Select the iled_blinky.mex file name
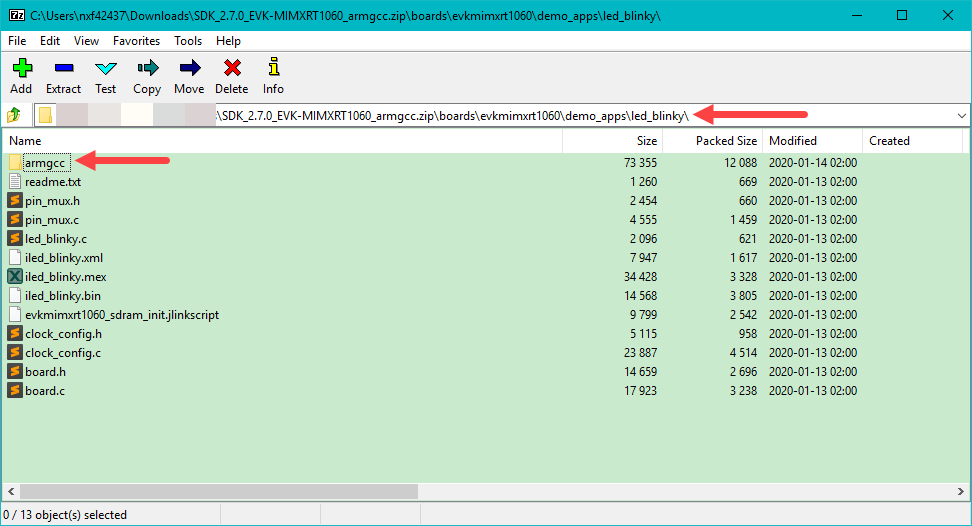This screenshot has width=972, height=526. (66, 277)
